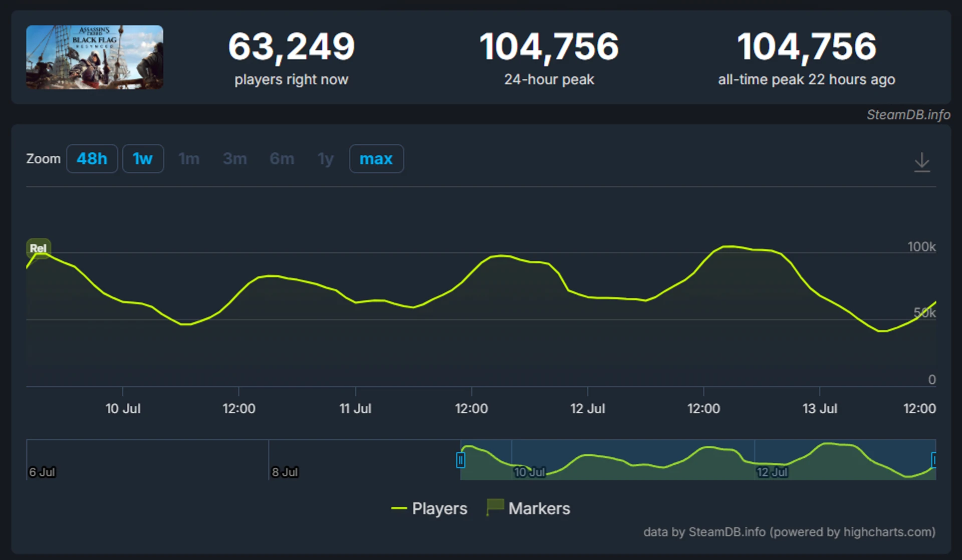Click the Rel release marker flag

click(x=38, y=248)
